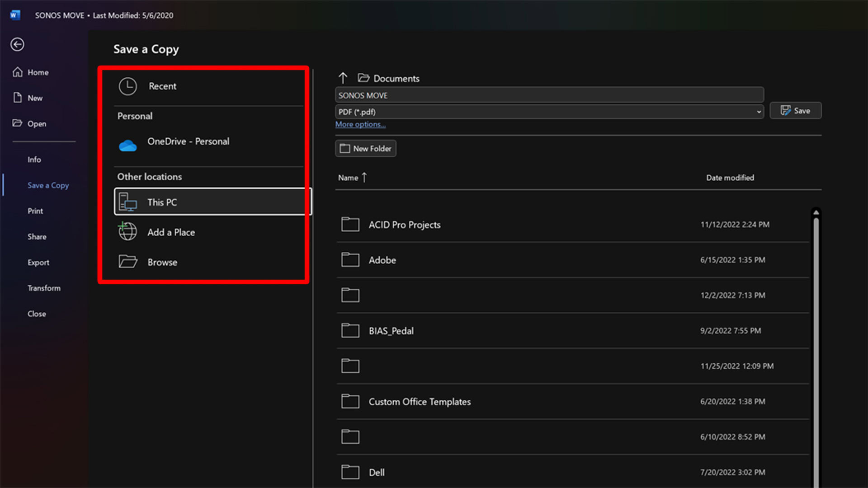Sort by Name column arrow
This screenshot has height=488, width=868.
pos(364,178)
